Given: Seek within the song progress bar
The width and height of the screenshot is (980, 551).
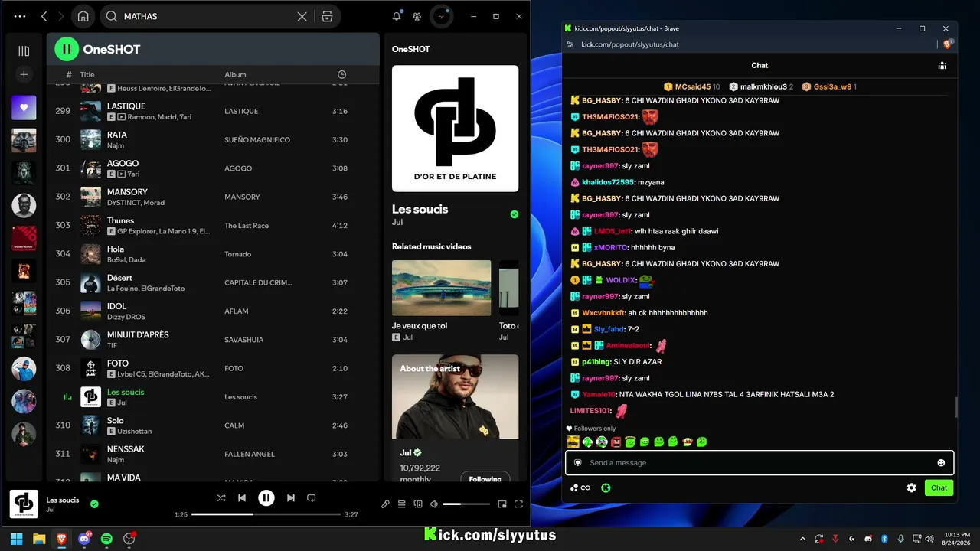Looking at the screenshot, I should pos(266,514).
